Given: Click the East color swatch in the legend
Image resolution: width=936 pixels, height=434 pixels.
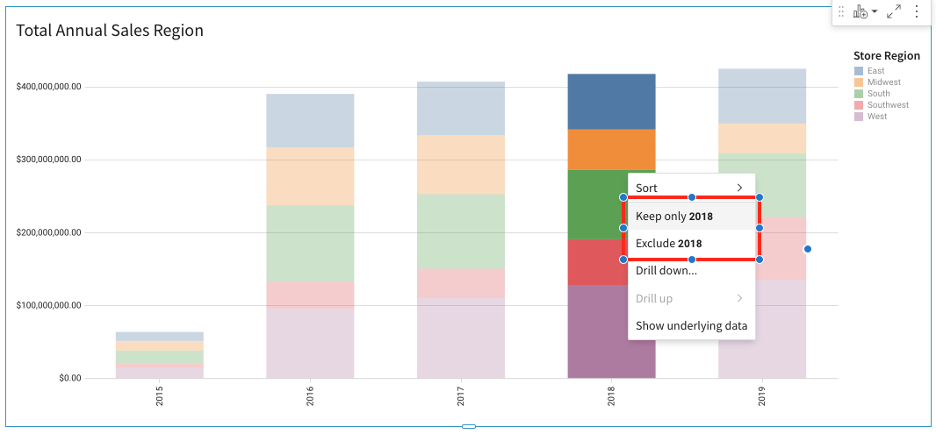Looking at the screenshot, I should [858, 71].
